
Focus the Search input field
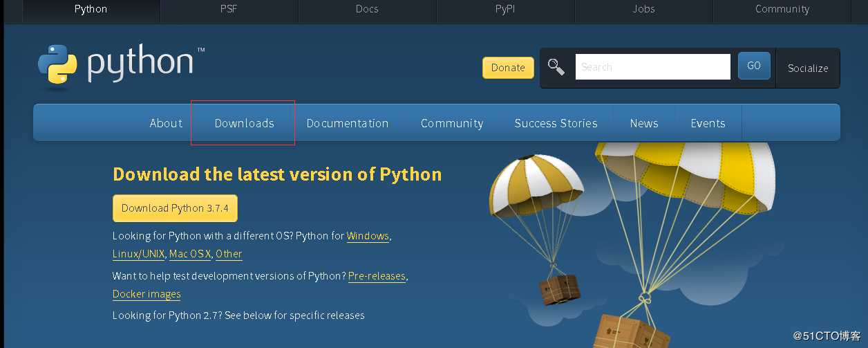pos(653,67)
